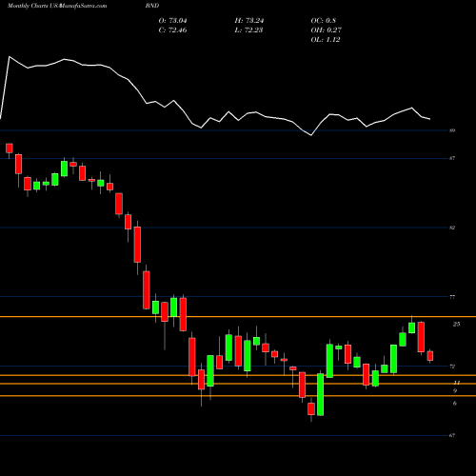Select the close price C: 72.46

173,30
